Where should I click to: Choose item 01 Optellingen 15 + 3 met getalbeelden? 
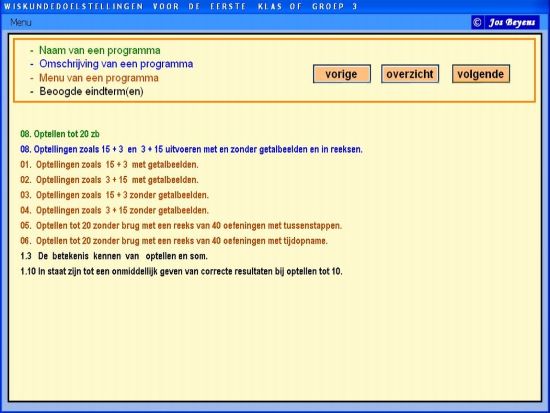(x=109, y=165)
